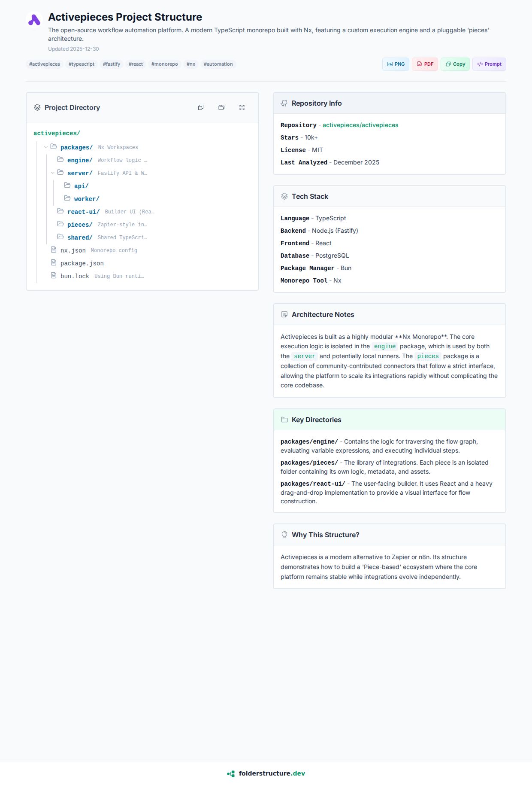
Task: Click the folders icon in Project Directory header
Action: click(x=221, y=107)
